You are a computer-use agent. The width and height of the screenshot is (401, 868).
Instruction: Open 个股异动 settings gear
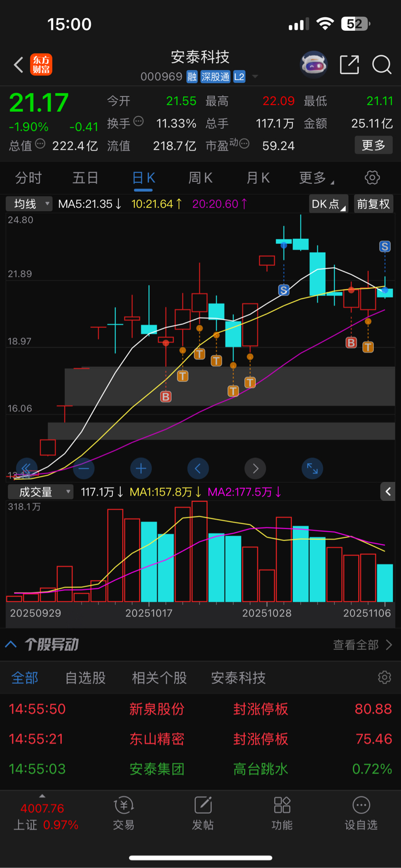click(x=384, y=677)
